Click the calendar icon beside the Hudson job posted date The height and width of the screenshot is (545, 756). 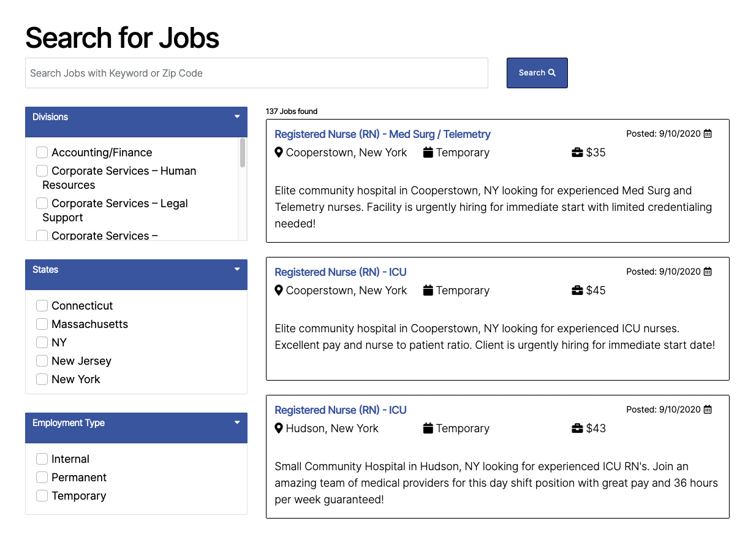pyautogui.click(x=708, y=409)
